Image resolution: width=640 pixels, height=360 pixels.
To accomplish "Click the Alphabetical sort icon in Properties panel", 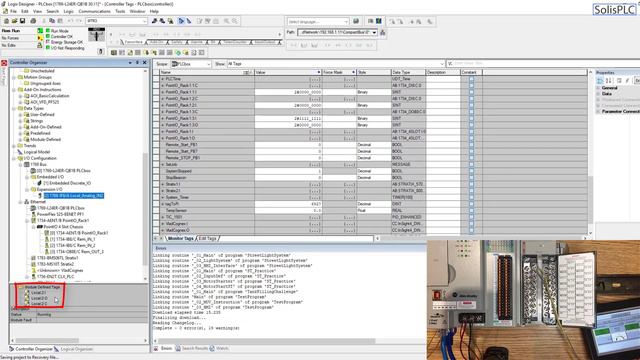I will [x=609, y=80].
